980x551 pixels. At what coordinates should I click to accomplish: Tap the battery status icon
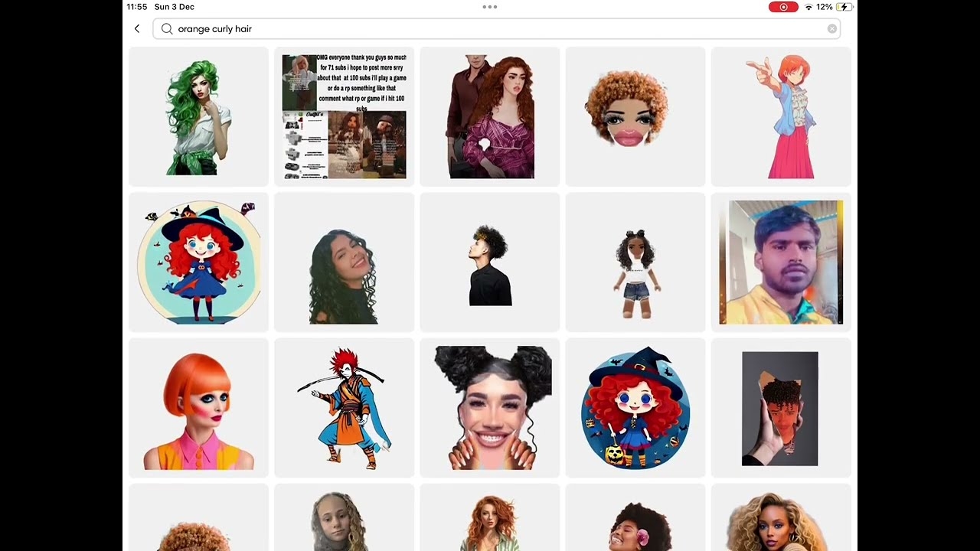tap(844, 7)
